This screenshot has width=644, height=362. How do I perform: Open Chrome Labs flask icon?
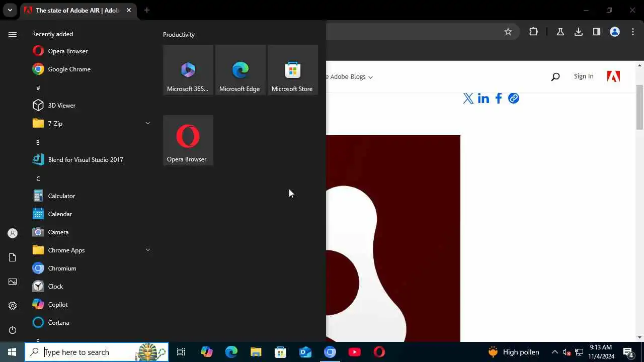point(560,32)
